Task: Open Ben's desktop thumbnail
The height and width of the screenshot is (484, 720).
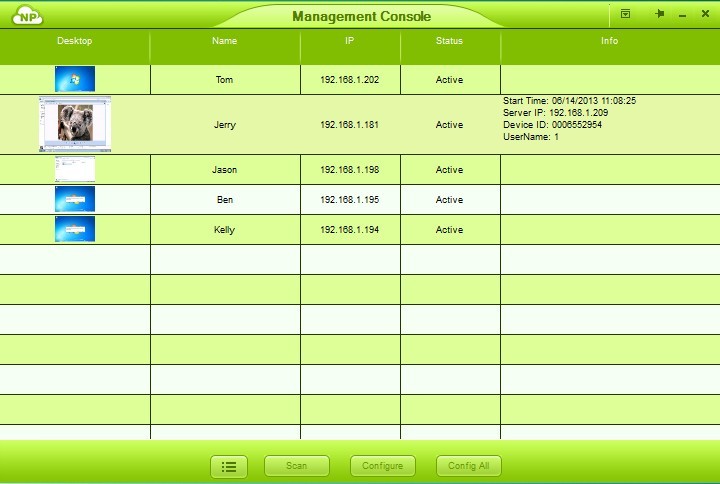Action: tap(75, 199)
